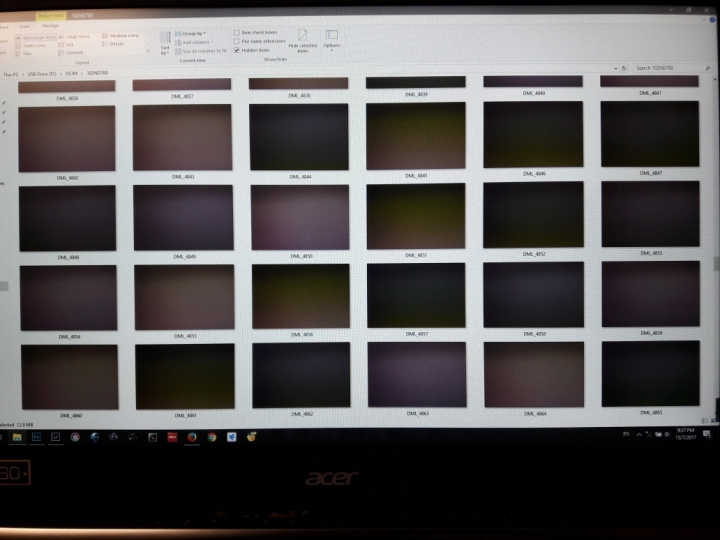Open the Manage ribbon tab
The image size is (720, 540).
51,26
